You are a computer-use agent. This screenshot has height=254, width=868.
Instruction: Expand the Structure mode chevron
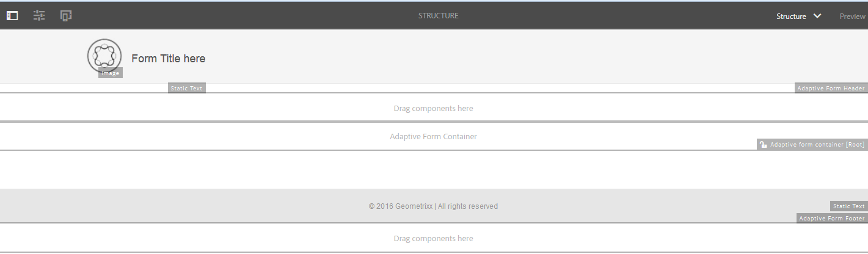(x=817, y=16)
